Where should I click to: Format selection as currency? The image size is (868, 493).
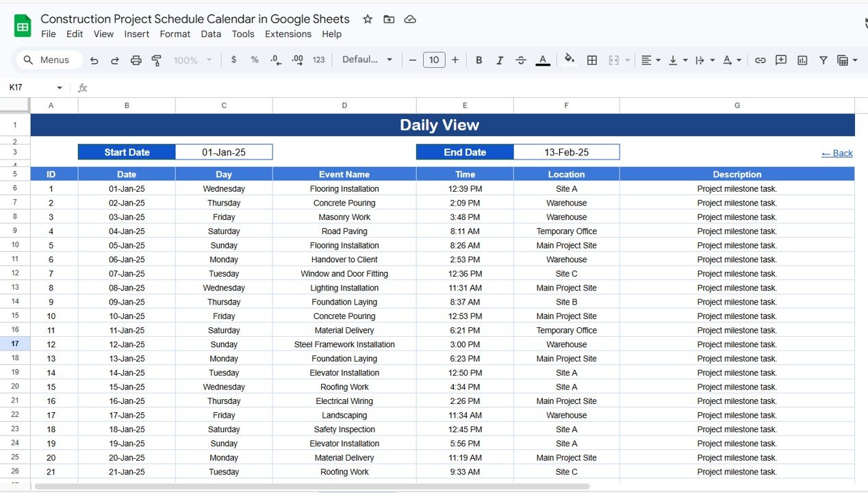tap(233, 60)
